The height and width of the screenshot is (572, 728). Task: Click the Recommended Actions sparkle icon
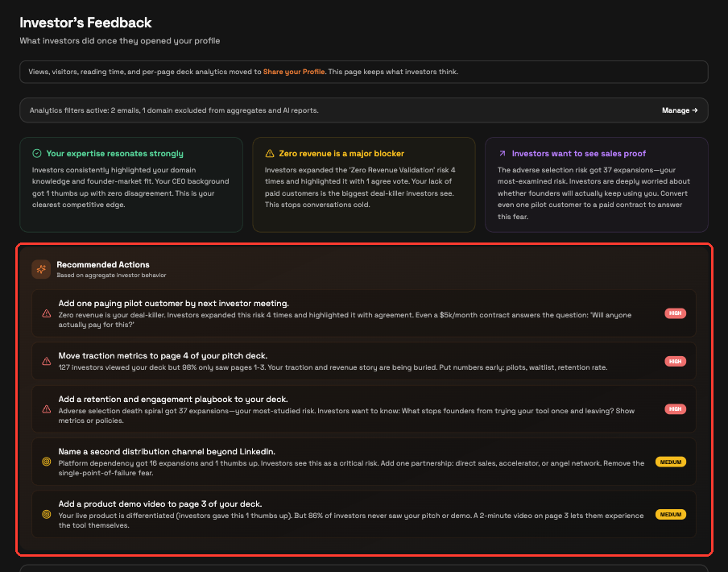point(41,269)
